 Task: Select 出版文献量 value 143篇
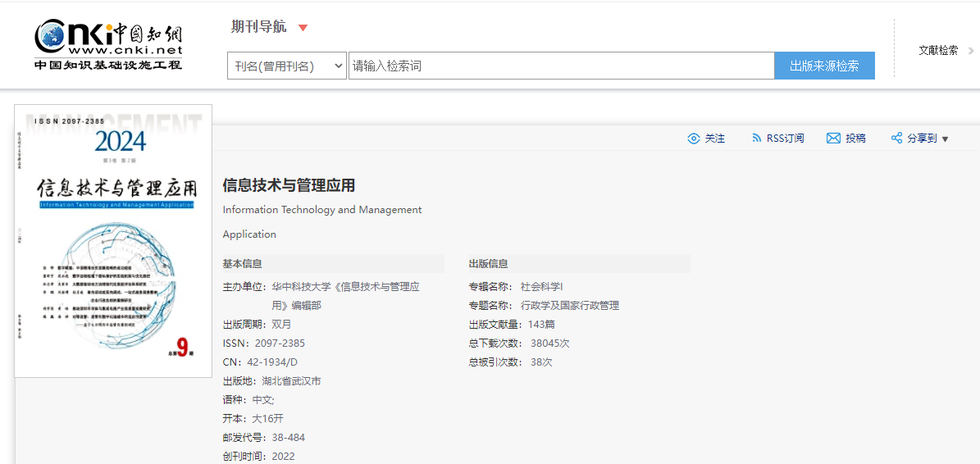(x=541, y=325)
